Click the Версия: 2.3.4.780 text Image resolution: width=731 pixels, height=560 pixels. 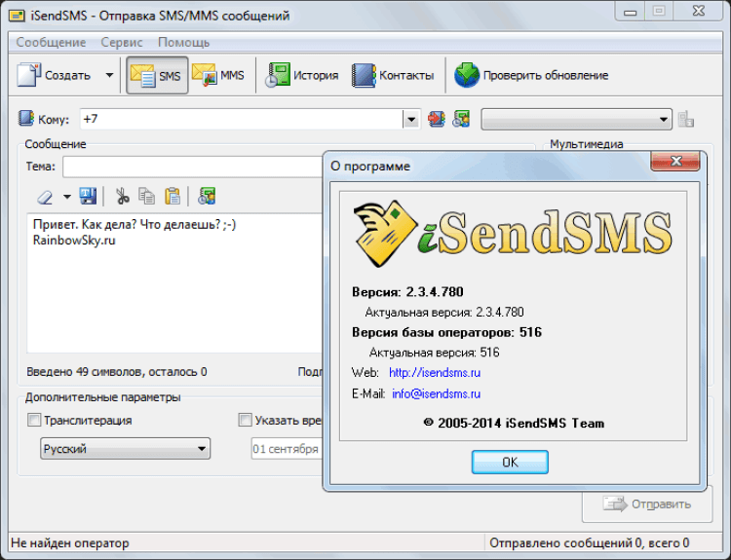[407, 292]
